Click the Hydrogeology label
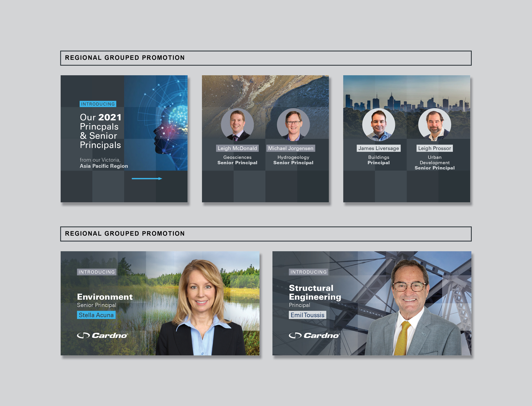 pyautogui.click(x=293, y=157)
